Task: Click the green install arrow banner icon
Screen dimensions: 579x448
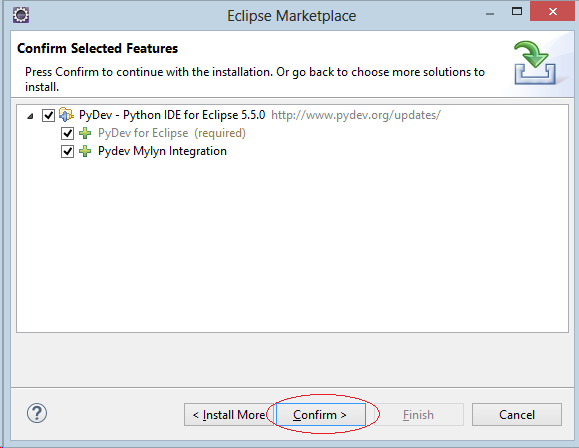Action: click(535, 63)
